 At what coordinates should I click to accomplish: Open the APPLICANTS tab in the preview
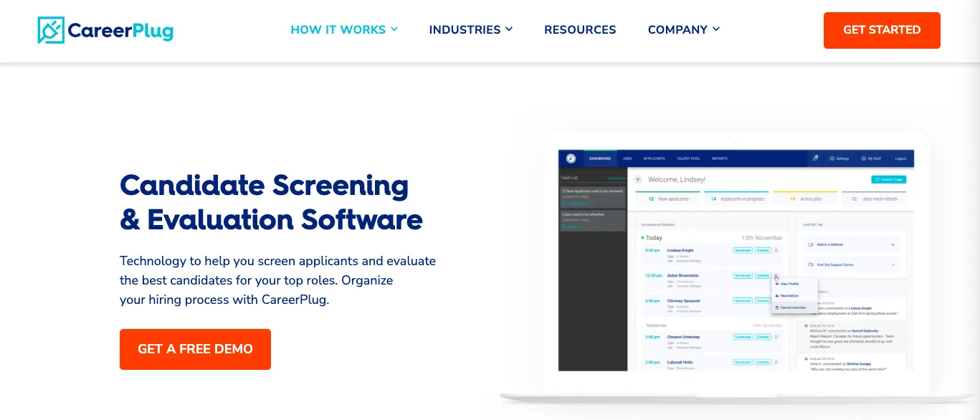pyautogui.click(x=655, y=158)
